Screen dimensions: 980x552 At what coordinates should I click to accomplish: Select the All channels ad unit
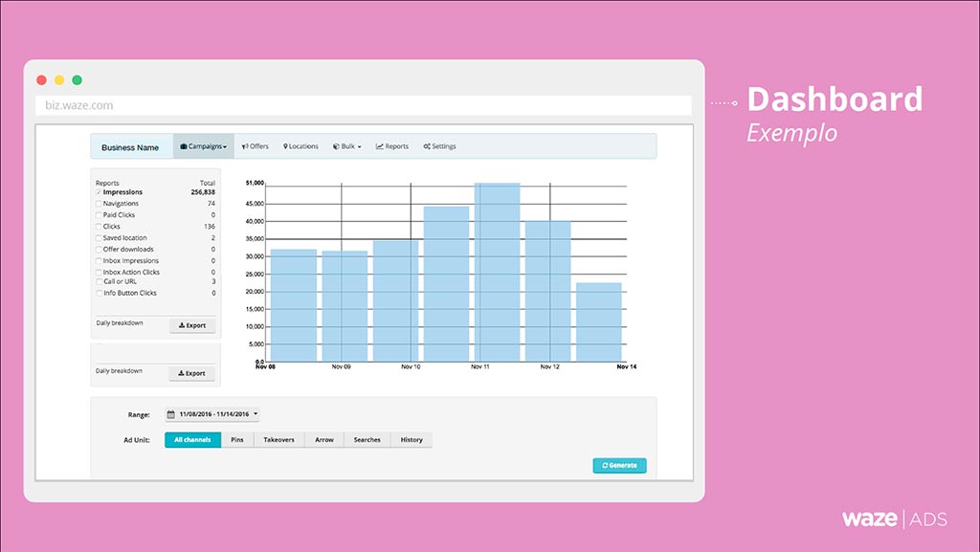tap(192, 440)
